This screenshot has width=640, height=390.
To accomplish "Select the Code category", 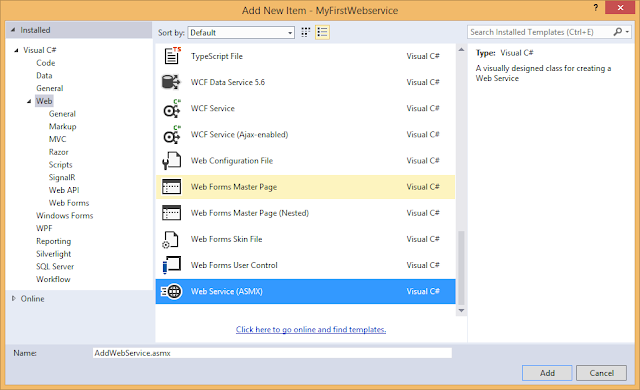I will click(x=46, y=63).
